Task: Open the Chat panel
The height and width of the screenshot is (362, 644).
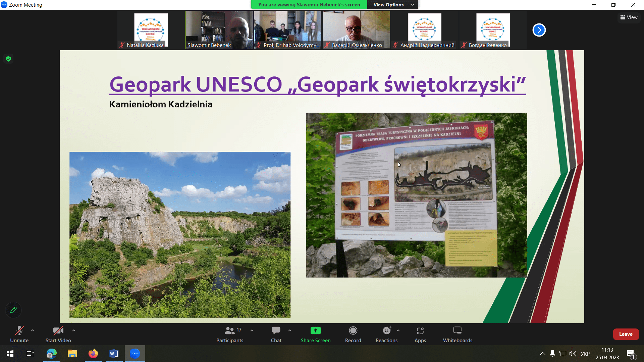Action: 276,331
